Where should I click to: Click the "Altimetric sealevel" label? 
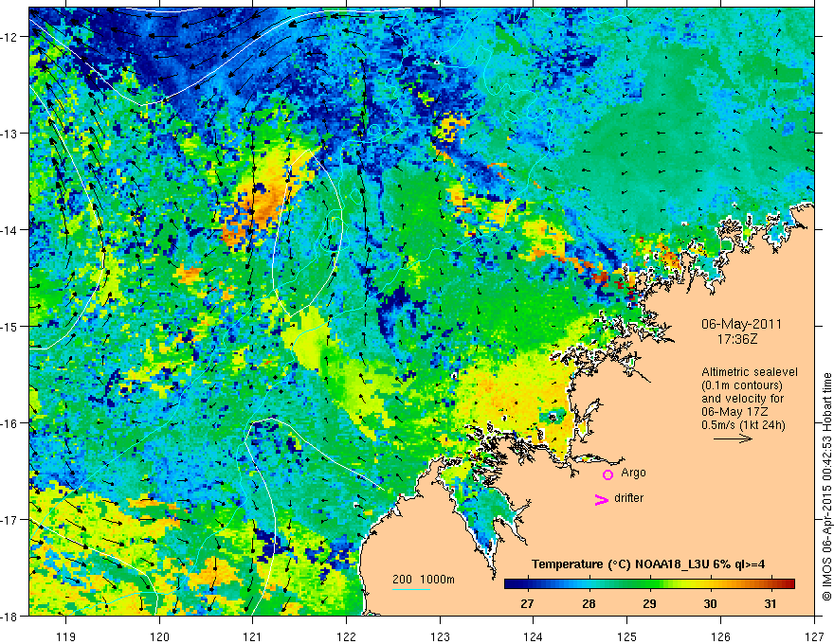[x=749, y=372]
